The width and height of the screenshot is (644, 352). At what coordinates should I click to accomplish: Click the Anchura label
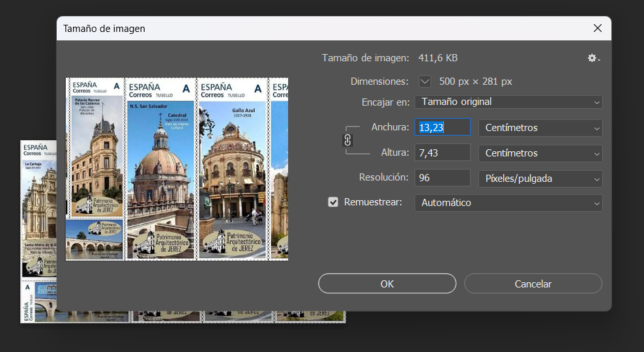(x=390, y=127)
